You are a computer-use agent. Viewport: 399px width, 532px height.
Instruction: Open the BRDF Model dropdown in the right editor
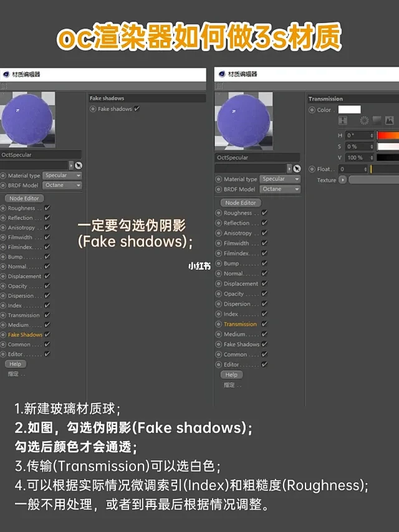coord(280,189)
